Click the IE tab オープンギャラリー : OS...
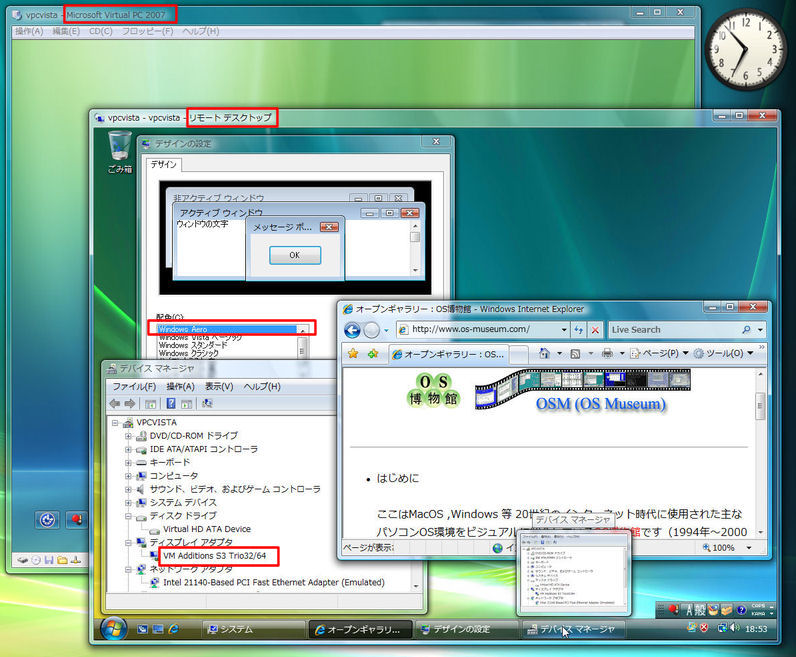This screenshot has height=657, width=796. (x=448, y=354)
